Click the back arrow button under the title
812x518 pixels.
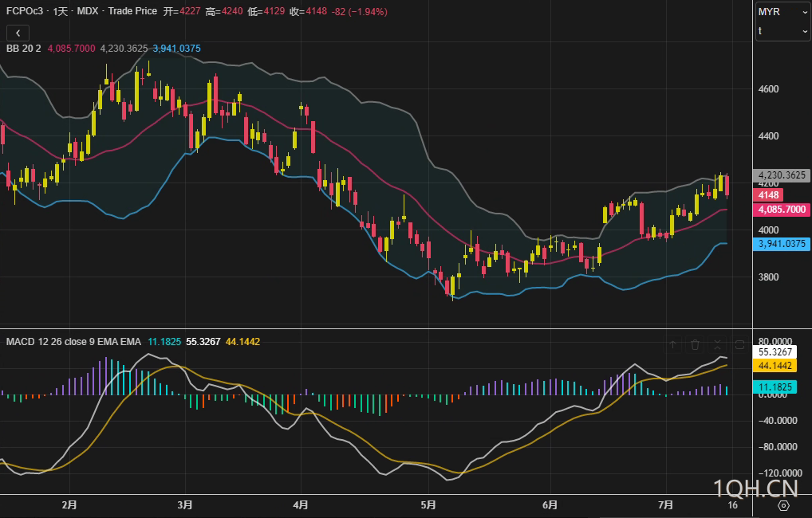point(18,33)
